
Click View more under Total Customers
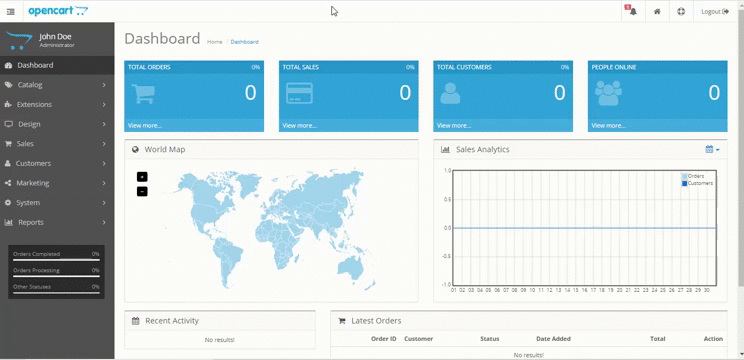point(454,126)
